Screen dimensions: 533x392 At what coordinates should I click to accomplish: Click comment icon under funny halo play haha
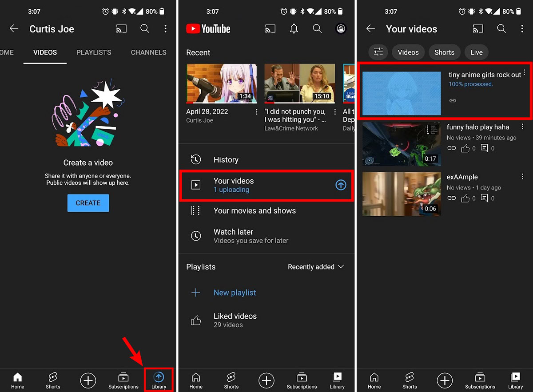point(485,148)
